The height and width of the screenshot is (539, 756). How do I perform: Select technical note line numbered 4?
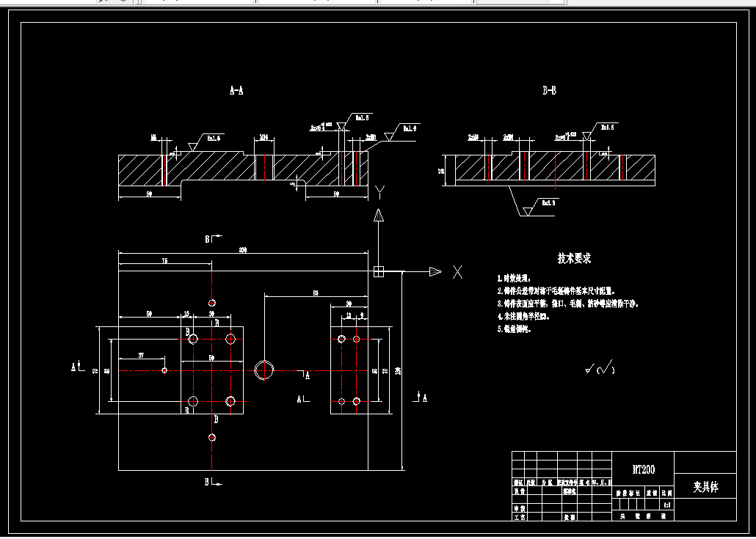pos(523,317)
